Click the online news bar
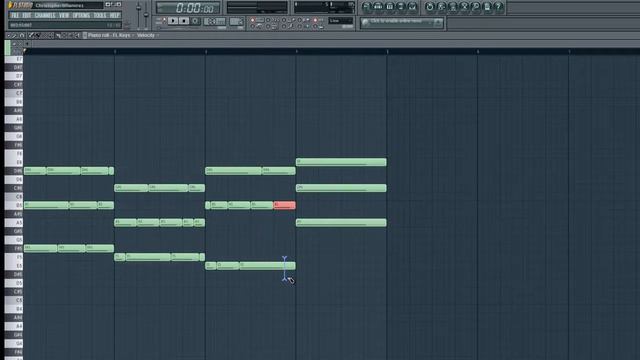The image size is (640, 360). [x=402, y=22]
